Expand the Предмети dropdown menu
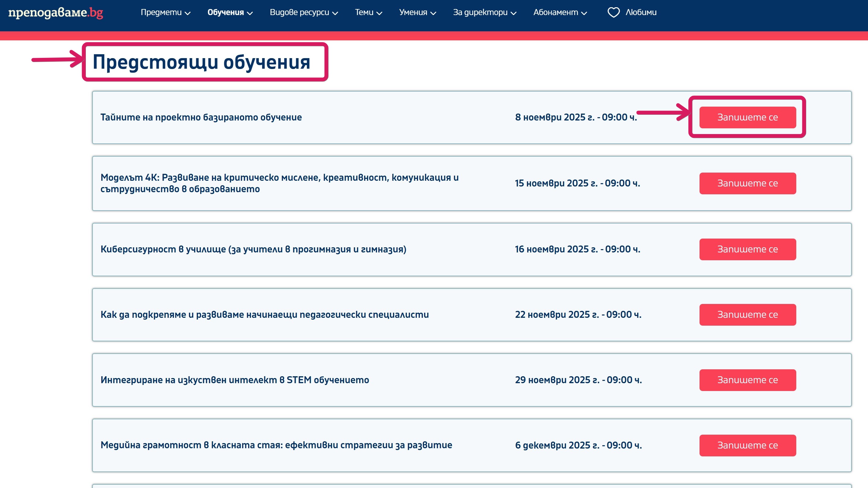Viewport: 868px width, 488px height. tap(165, 12)
